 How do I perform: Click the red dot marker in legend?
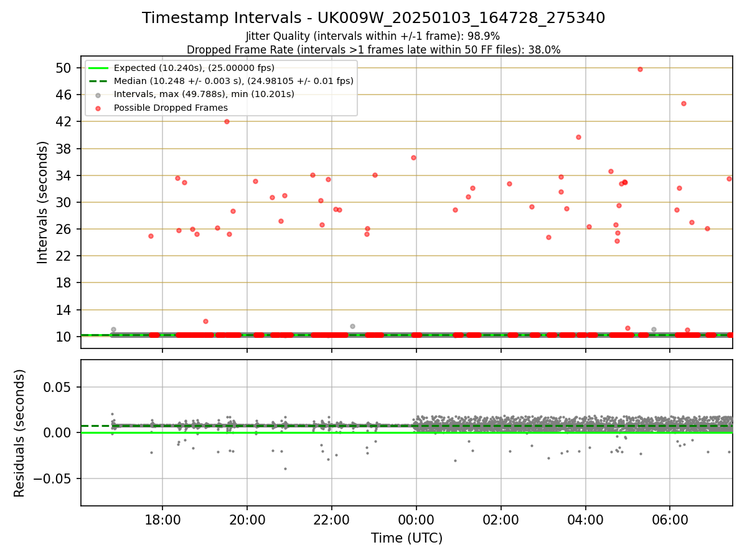point(98,108)
